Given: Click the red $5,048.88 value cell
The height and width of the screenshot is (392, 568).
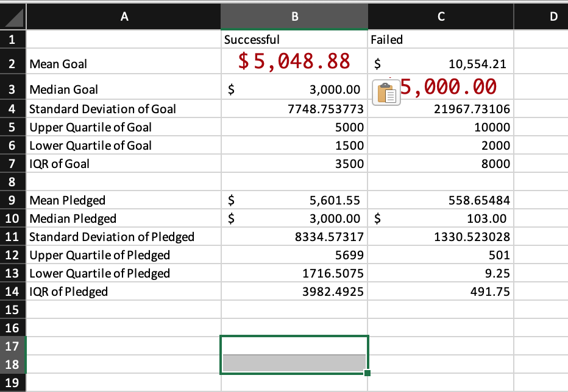Looking at the screenshot, I should pyautogui.click(x=294, y=62).
